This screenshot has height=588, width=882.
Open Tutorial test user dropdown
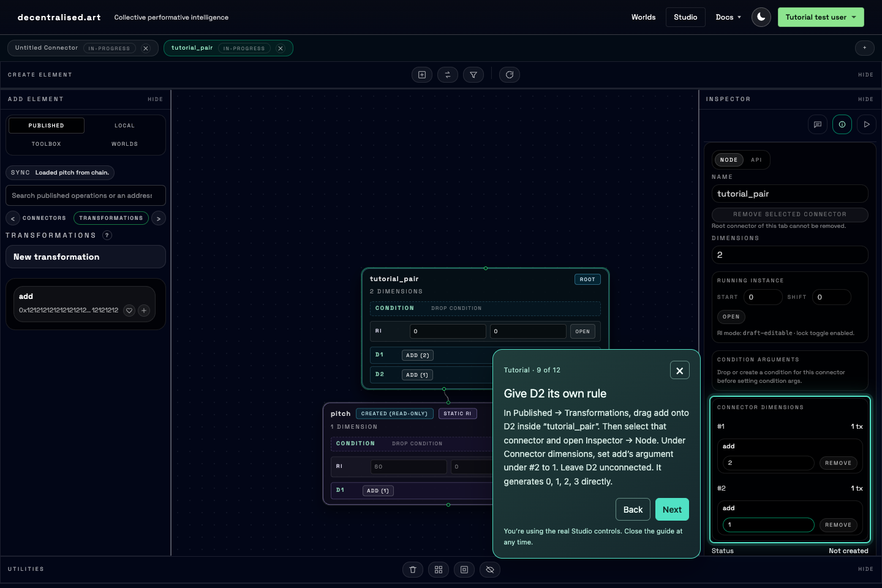click(821, 17)
